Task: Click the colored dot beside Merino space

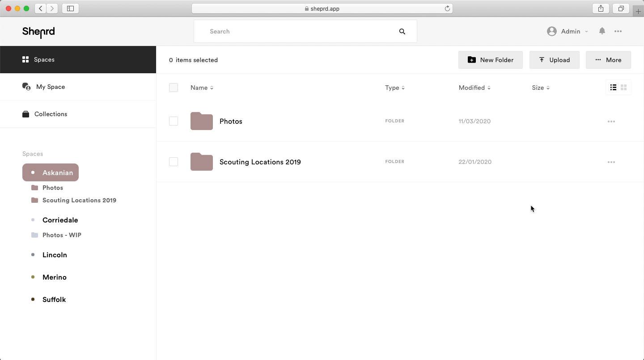Action: click(x=32, y=277)
